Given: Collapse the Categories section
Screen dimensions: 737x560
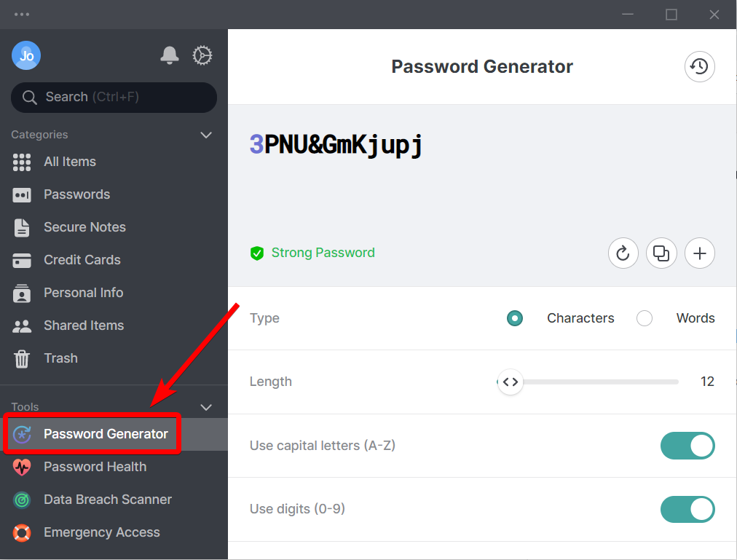Looking at the screenshot, I should (x=206, y=135).
